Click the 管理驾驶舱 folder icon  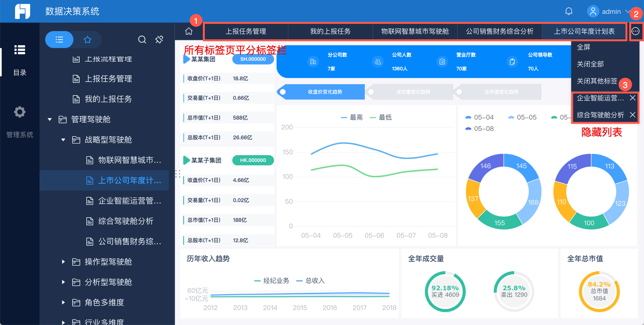point(62,120)
